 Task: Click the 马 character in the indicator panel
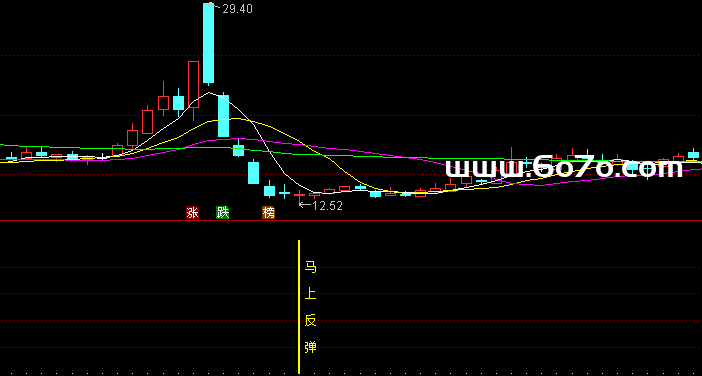pyautogui.click(x=310, y=268)
